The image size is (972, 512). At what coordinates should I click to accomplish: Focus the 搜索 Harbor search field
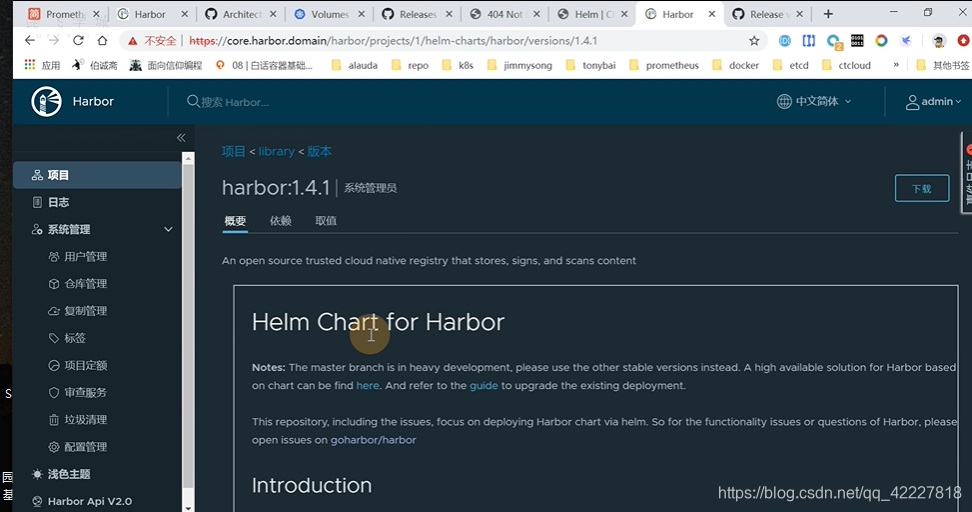point(234,102)
